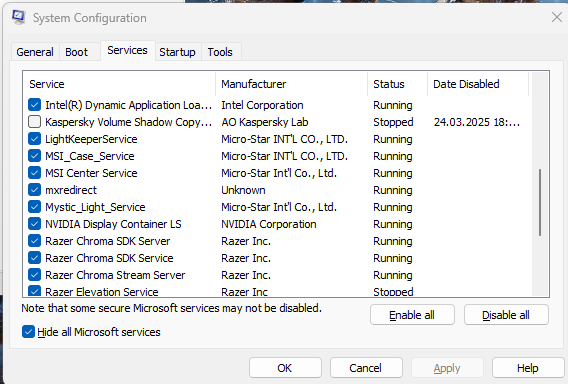The width and height of the screenshot is (568, 384).
Task: Sort by the Date Disabled column header
Action: (x=478, y=84)
